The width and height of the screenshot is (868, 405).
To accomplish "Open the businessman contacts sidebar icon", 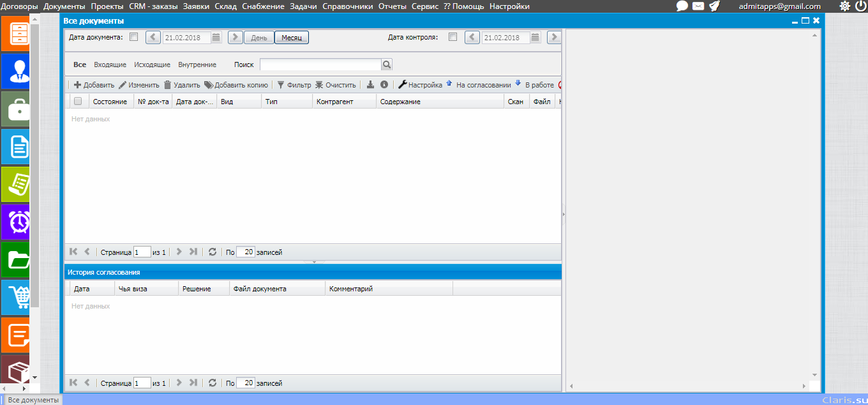I will [x=15, y=71].
